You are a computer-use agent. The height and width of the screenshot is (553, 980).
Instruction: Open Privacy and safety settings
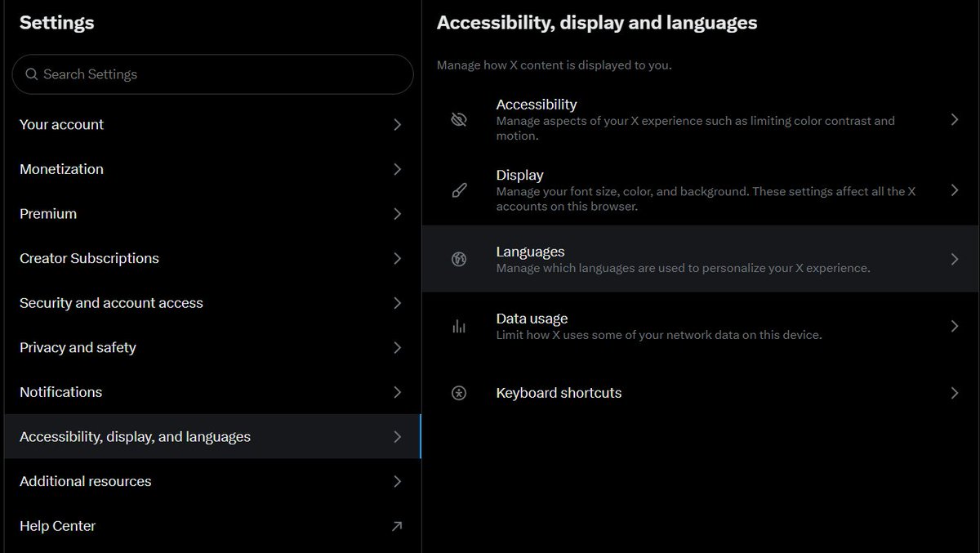click(212, 348)
